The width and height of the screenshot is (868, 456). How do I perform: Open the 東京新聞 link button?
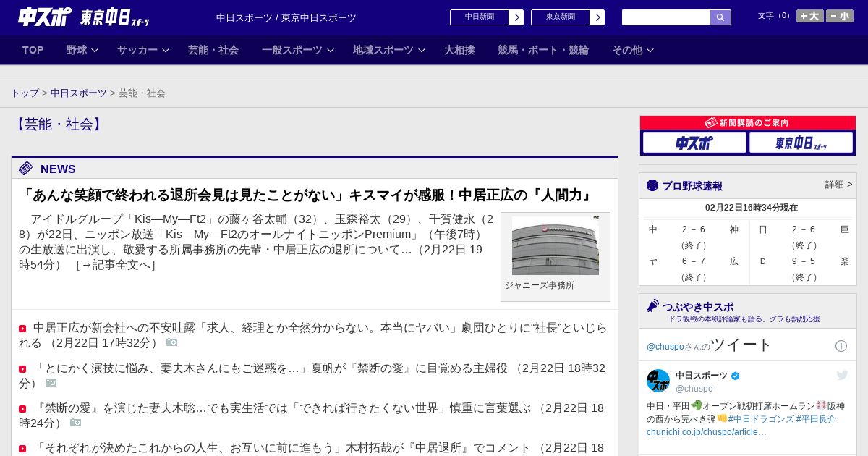tap(568, 17)
